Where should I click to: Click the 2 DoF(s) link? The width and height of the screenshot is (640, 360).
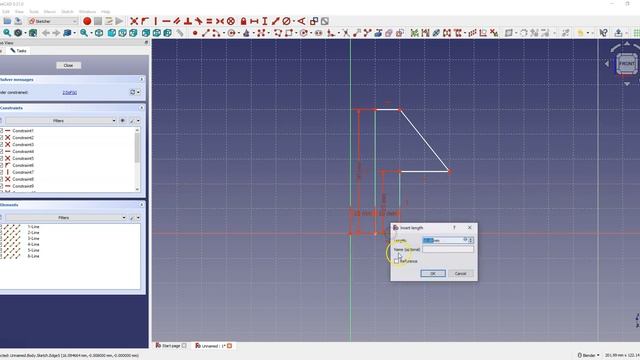pos(69,93)
